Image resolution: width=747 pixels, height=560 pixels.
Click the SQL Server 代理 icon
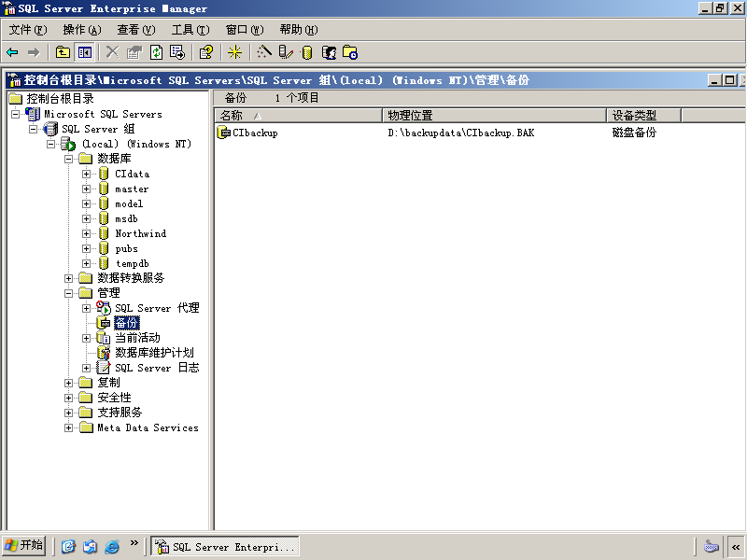104,308
